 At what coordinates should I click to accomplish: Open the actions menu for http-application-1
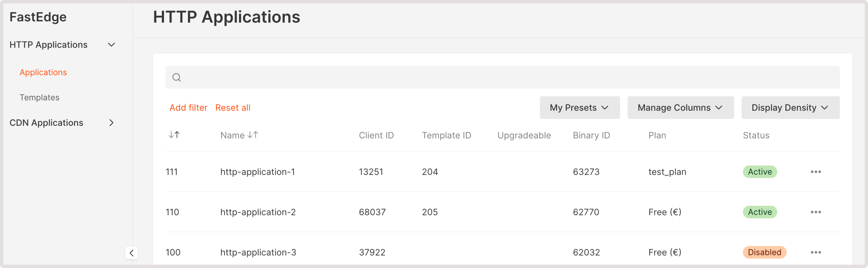pos(816,172)
